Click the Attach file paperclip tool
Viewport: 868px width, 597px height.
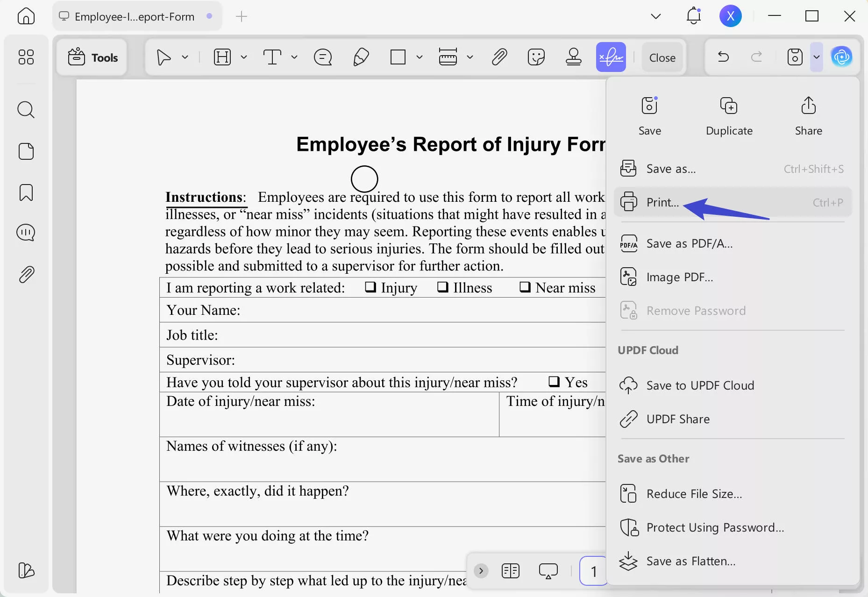(499, 57)
